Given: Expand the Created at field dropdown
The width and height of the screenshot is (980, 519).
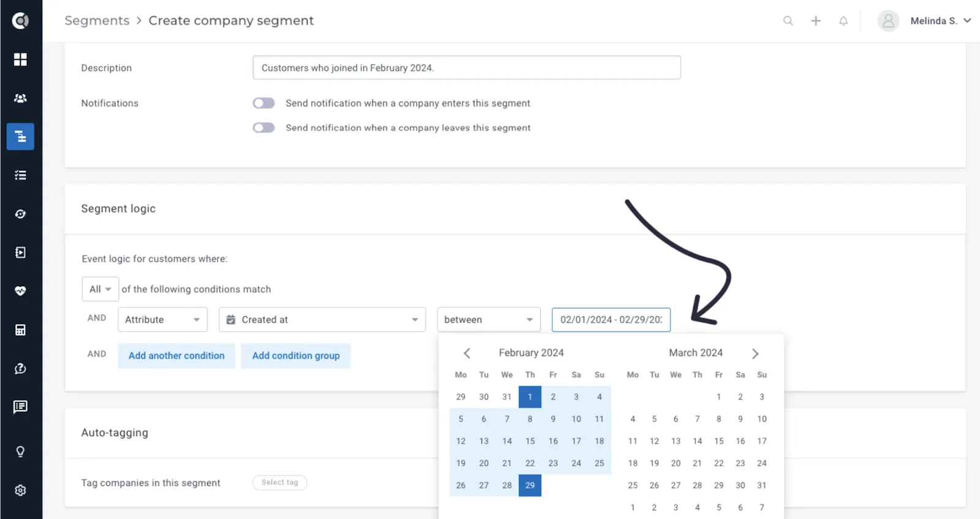Looking at the screenshot, I should click(322, 320).
